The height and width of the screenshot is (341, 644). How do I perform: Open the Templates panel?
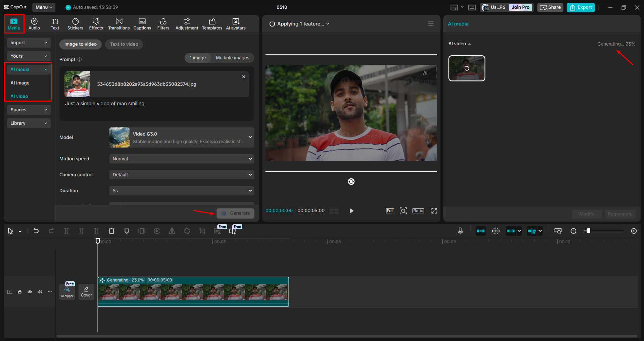tap(212, 23)
